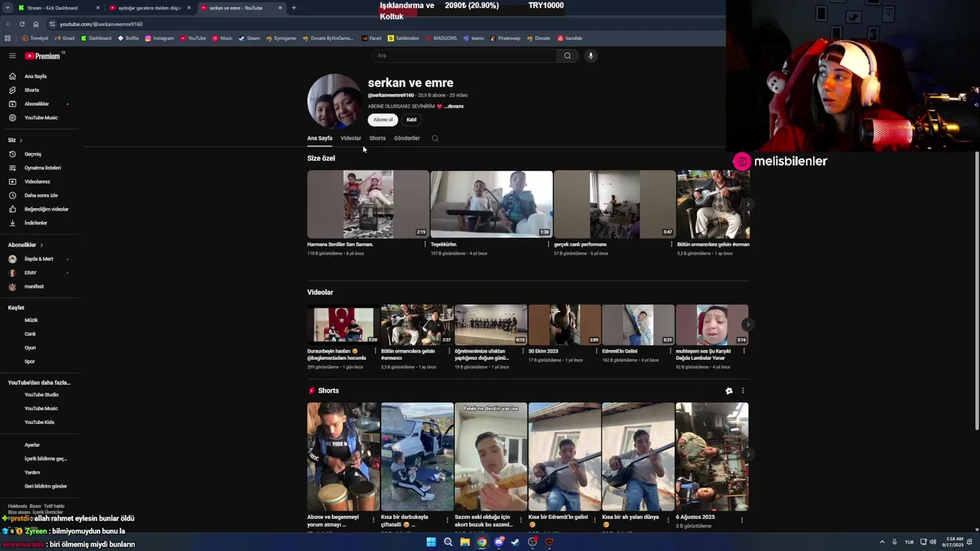Expand the Abonelikler sidebar heading

(x=25, y=245)
